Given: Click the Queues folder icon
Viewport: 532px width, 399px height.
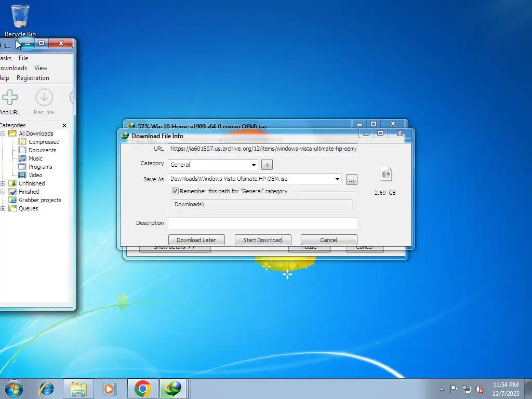Looking at the screenshot, I should click(12, 208).
